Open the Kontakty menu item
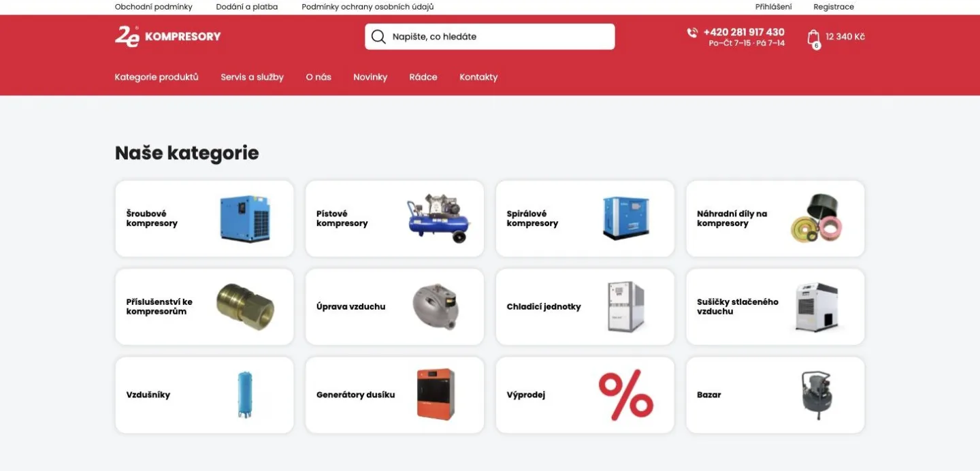Screen dimensions: 980x471 tap(478, 77)
